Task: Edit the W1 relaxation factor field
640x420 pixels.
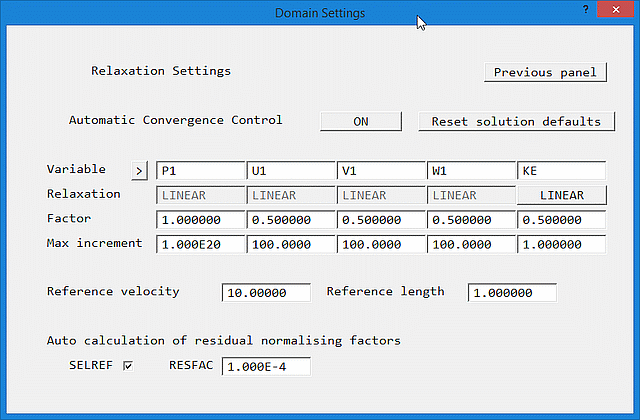Action: (x=471, y=219)
